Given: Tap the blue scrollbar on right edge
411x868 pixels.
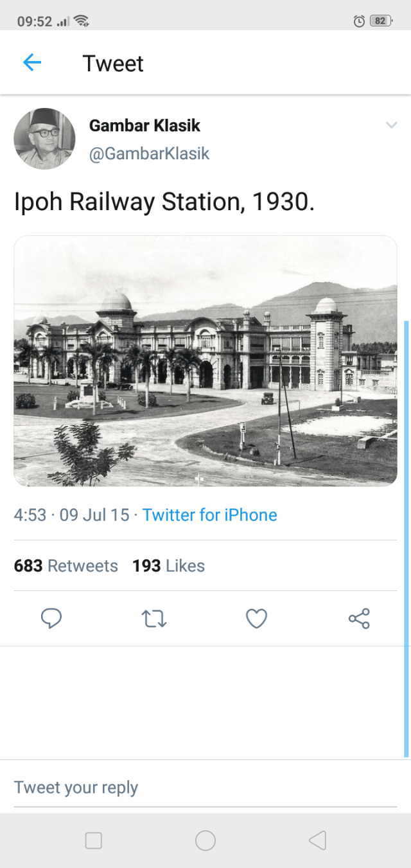Looking at the screenshot, I should [x=407, y=538].
